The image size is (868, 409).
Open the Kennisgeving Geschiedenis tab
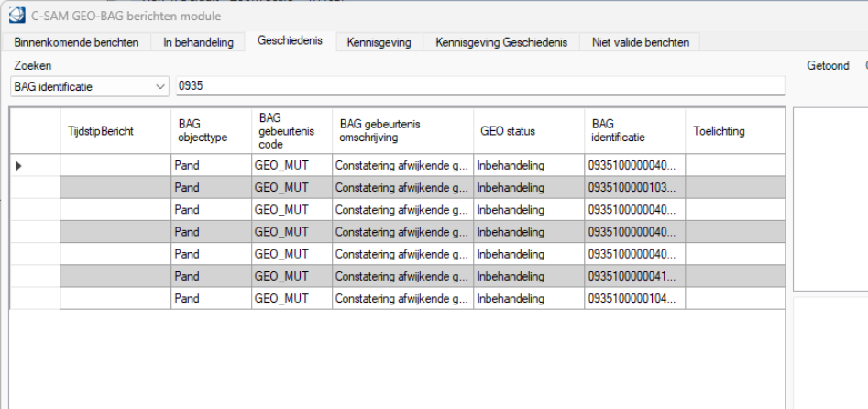point(501,42)
